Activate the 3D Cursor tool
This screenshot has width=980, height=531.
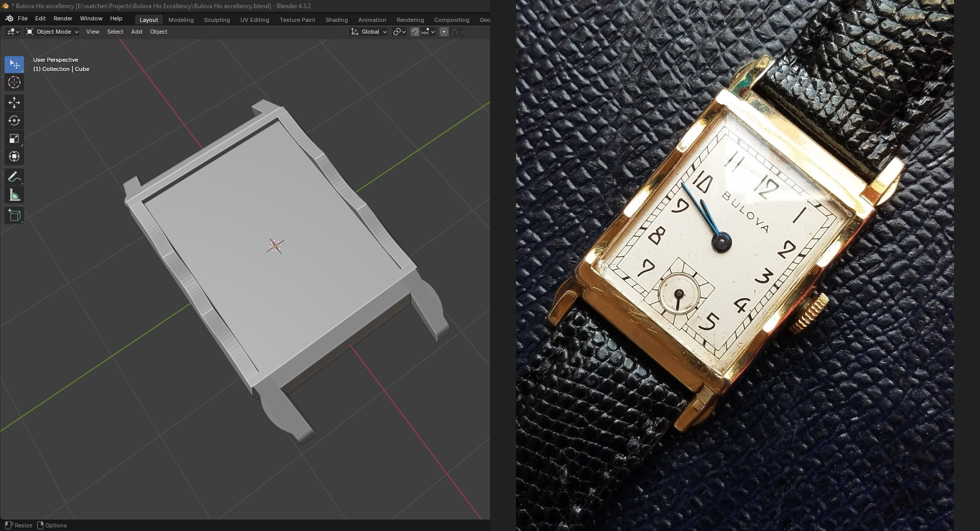14,82
